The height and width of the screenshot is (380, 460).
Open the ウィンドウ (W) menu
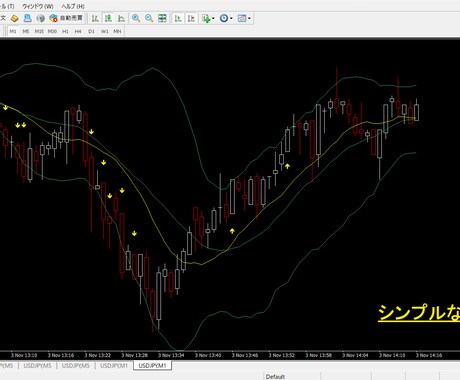tap(38, 6)
